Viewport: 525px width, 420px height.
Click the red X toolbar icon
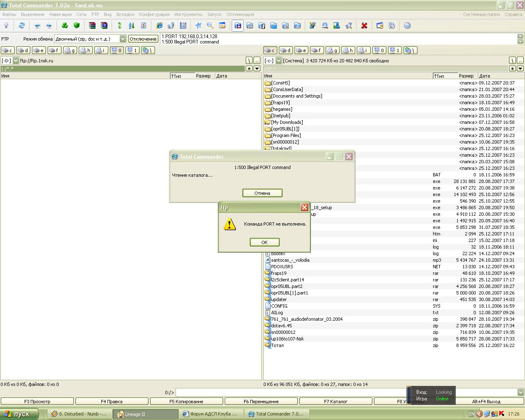point(364,25)
